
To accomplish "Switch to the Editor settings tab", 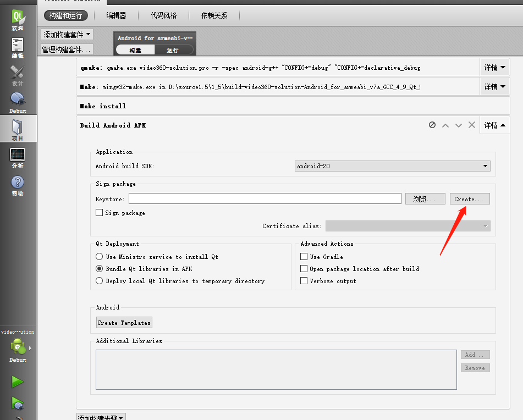I will click(x=117, y=15).
